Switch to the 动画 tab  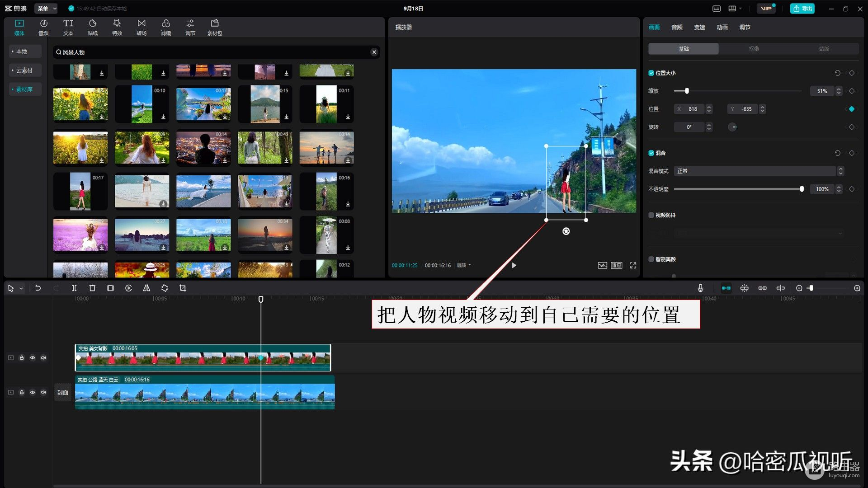click(722, 27)
